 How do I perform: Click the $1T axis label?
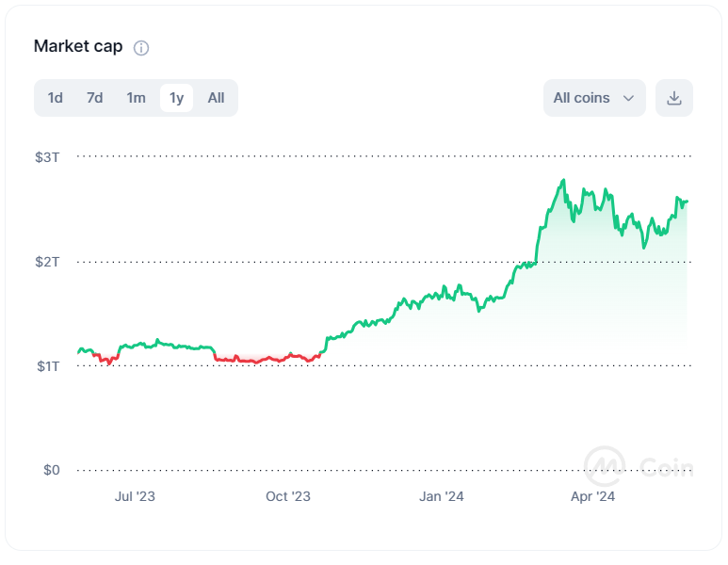tap(48, 366)
